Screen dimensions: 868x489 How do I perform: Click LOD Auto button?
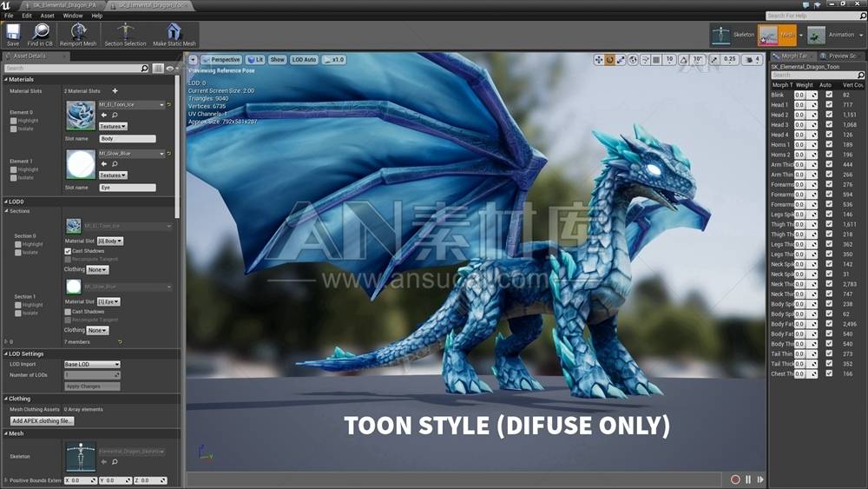tap(304, 60)
